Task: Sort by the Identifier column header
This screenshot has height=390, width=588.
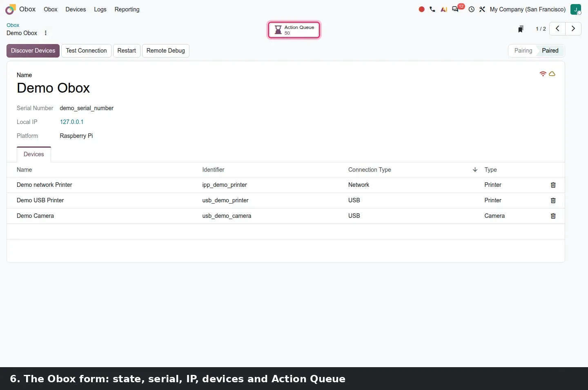Action: pyautogui.click(x=213, y=170)
